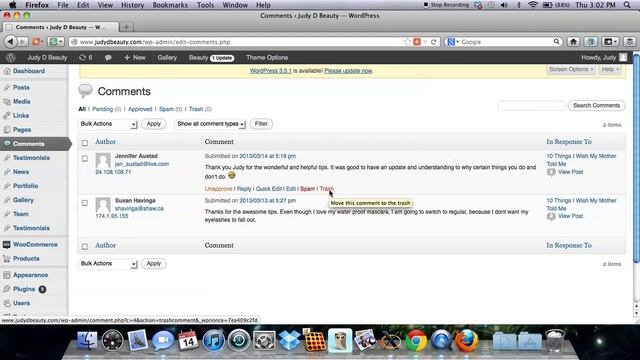
Task: Click the WordPress logo in admin bar
Action: pos(11,58)
